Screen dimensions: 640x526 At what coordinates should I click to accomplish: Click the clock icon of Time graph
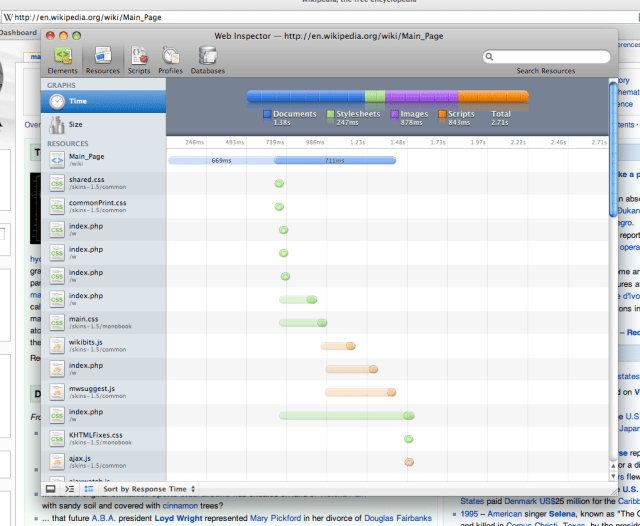pyautogui.click(x=57, y=102)
